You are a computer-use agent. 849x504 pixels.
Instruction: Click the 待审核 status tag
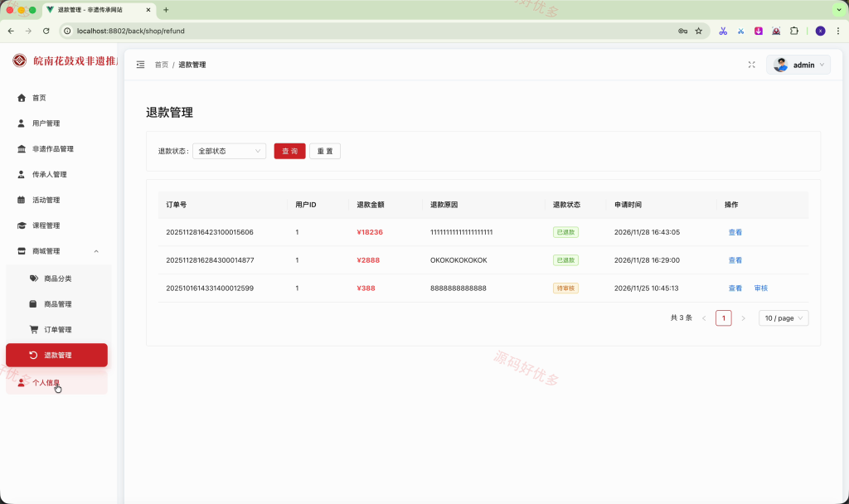coord(565,288)
